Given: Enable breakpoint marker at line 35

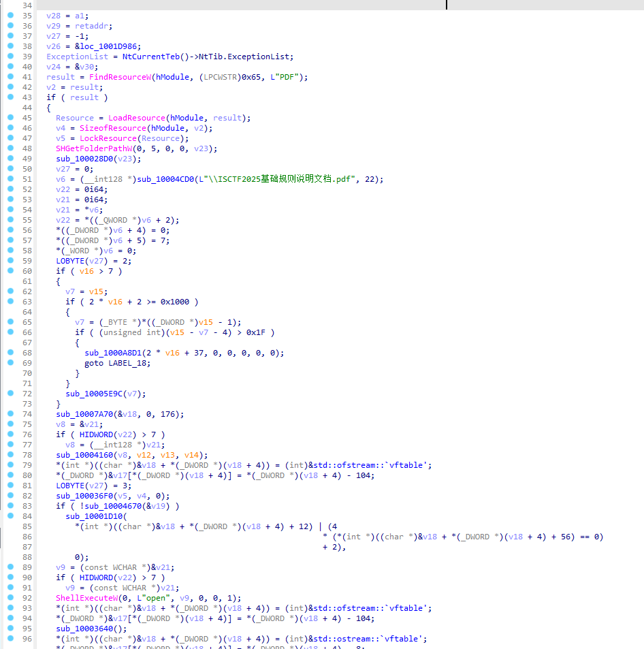Looking at the screenshot, I should coord(10,15).
